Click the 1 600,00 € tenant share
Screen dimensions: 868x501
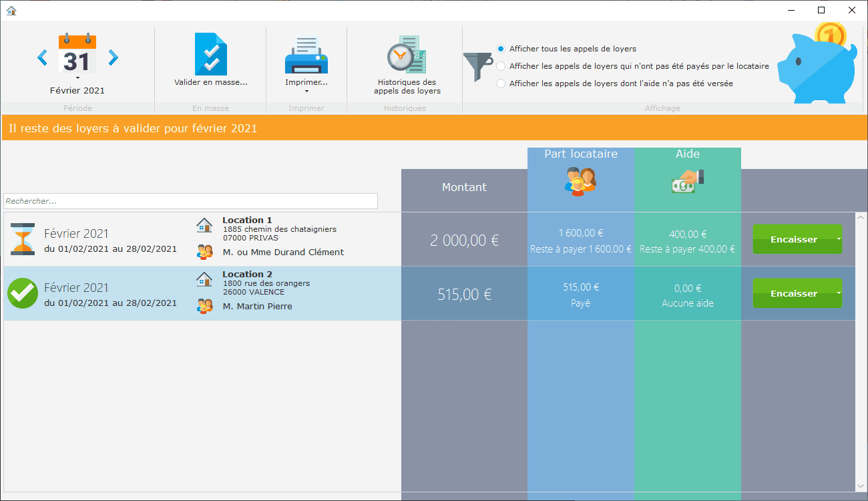click(581, 233)
